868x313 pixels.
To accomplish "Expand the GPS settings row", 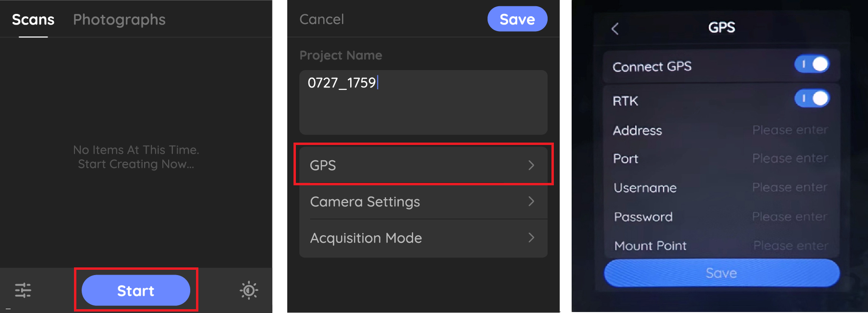I will 423,165.
